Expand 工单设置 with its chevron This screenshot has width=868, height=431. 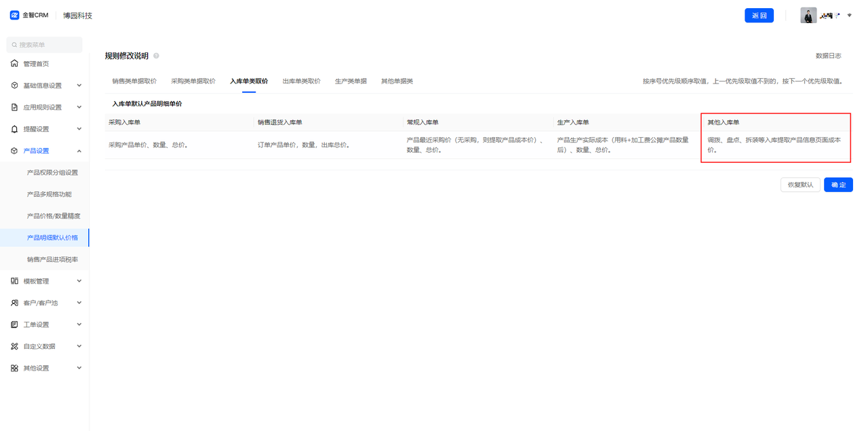pyautogui.click(x=79, y=324)
